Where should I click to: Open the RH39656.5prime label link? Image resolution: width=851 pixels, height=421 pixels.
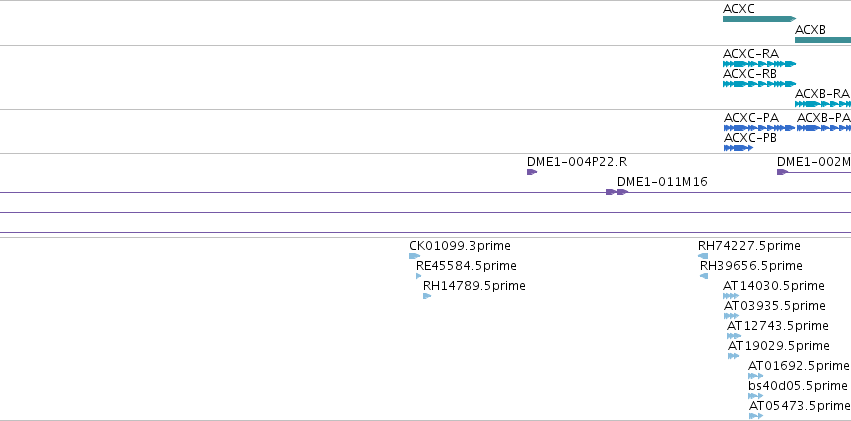click(x=751, y=266)
